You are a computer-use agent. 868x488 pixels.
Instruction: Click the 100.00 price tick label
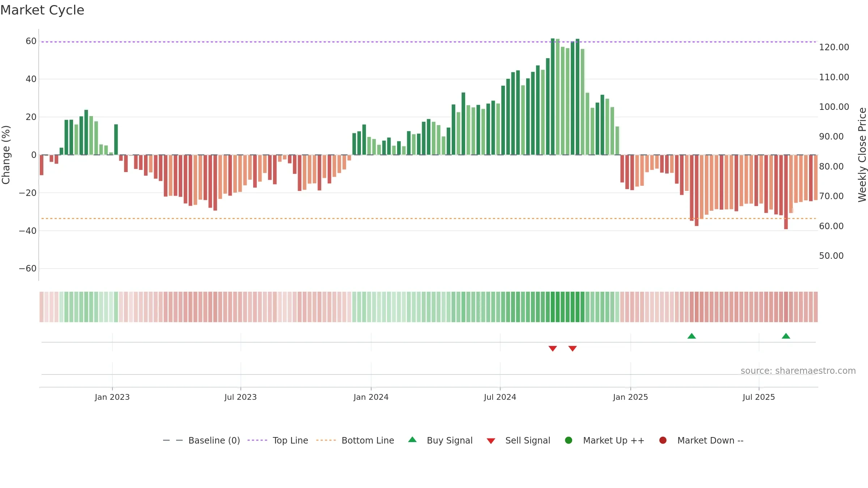pyautogui.click(x=834, y=107)
